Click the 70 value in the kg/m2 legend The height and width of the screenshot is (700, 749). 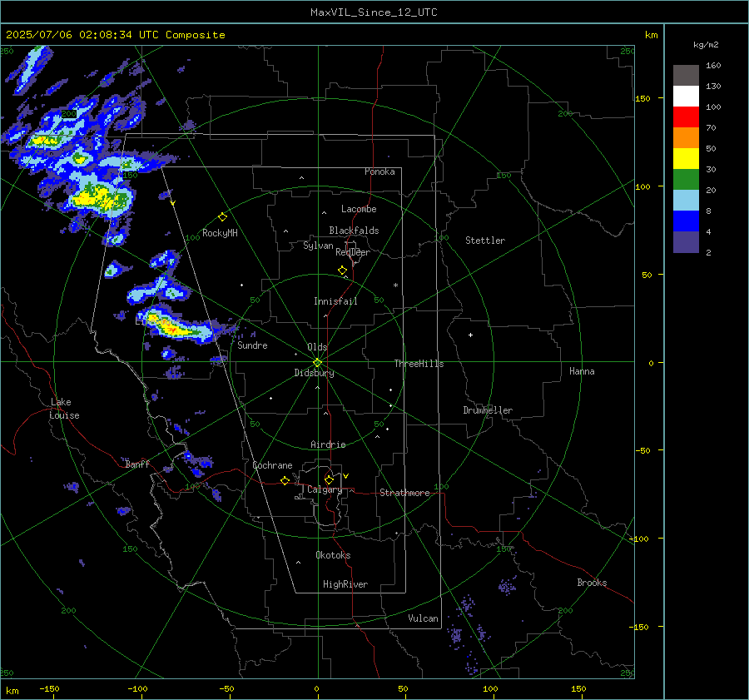point(711,128)
